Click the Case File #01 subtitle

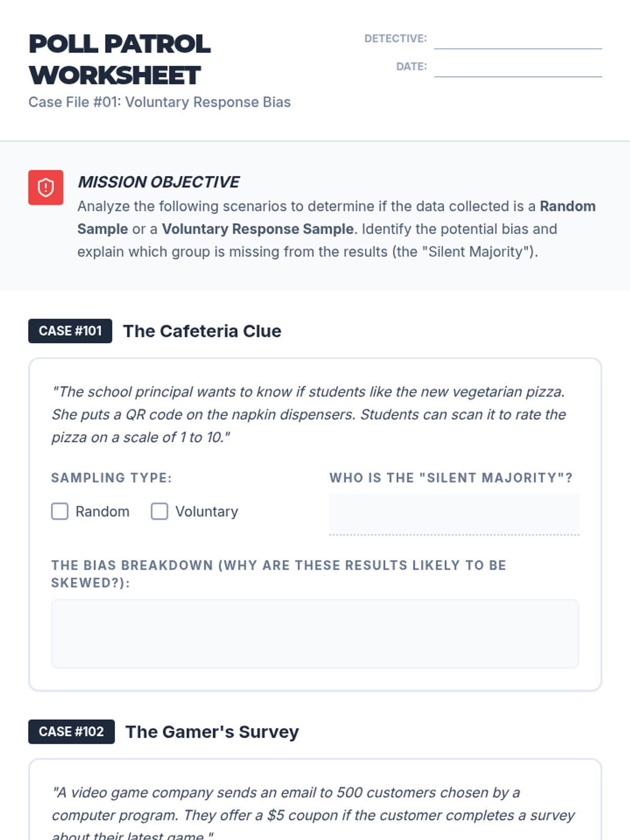coord(160,102)
